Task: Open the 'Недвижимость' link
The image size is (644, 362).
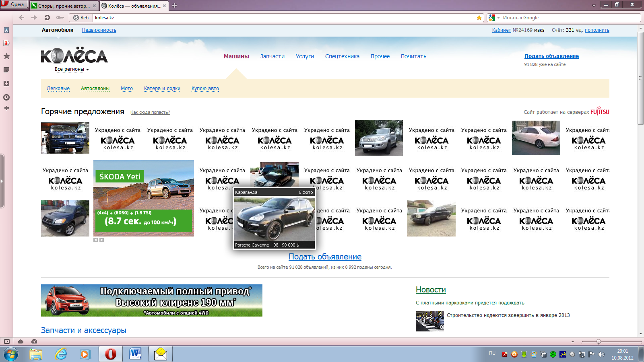Action: click(x=99, y=30)
